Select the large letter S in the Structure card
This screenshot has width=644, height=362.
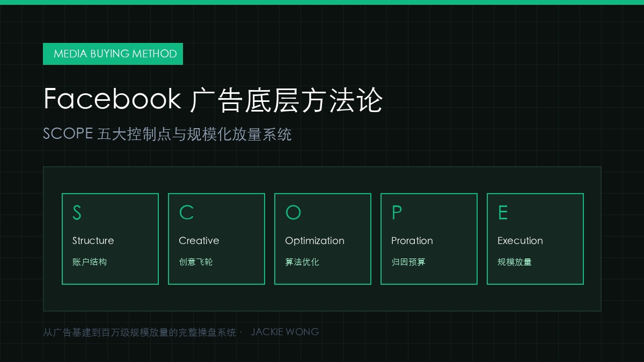[77, 213]
